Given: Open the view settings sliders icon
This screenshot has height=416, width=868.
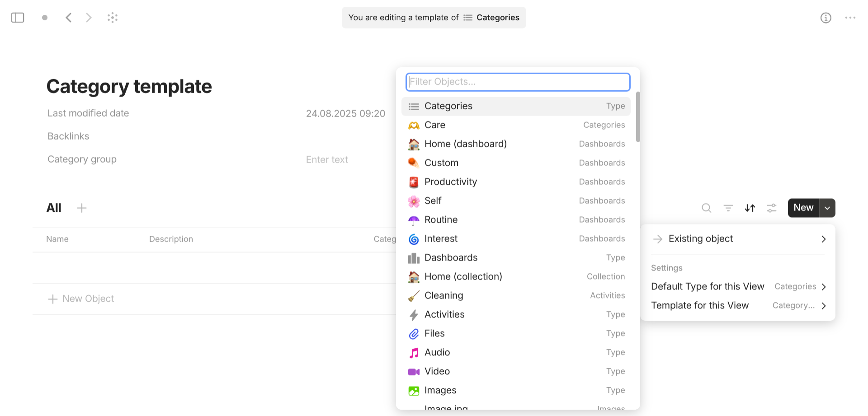Looking at the screenshot, I should point(772,208).
